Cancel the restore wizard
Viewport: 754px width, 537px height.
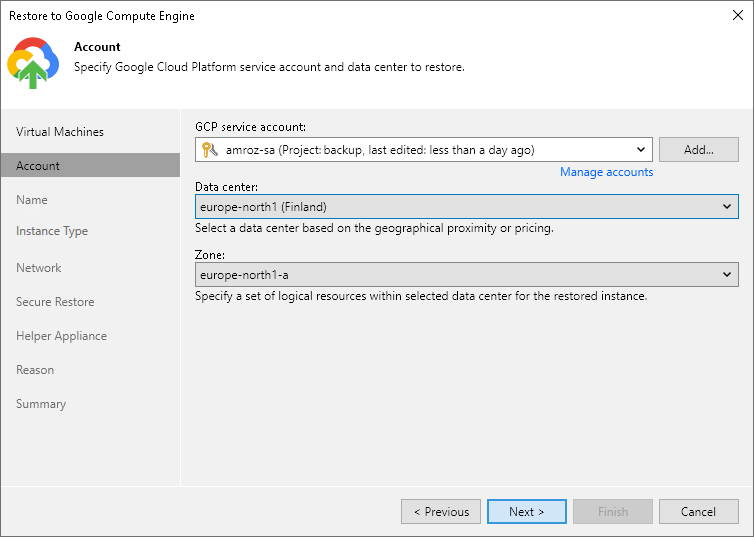(x=699, y=512)
